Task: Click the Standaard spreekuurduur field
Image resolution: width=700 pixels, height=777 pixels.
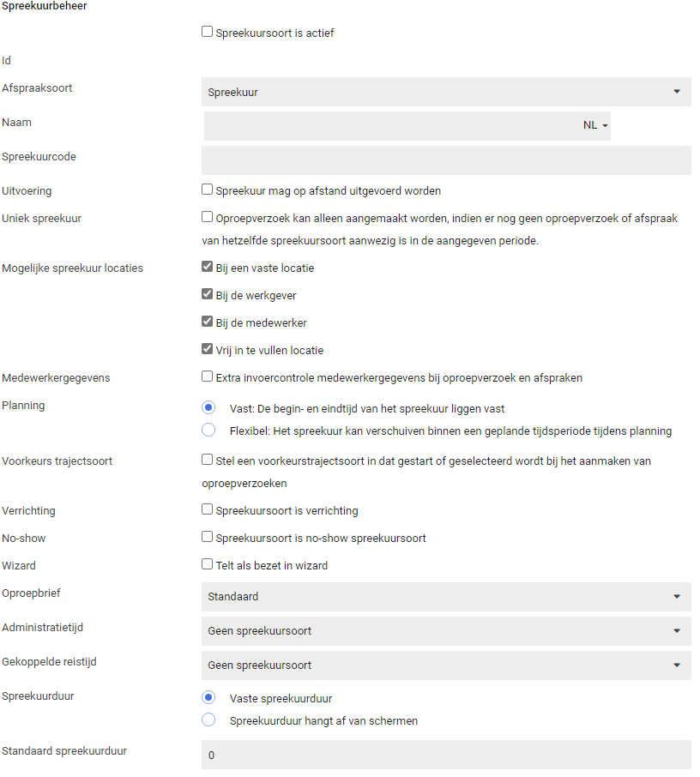Action: click(x=446, y=755)
